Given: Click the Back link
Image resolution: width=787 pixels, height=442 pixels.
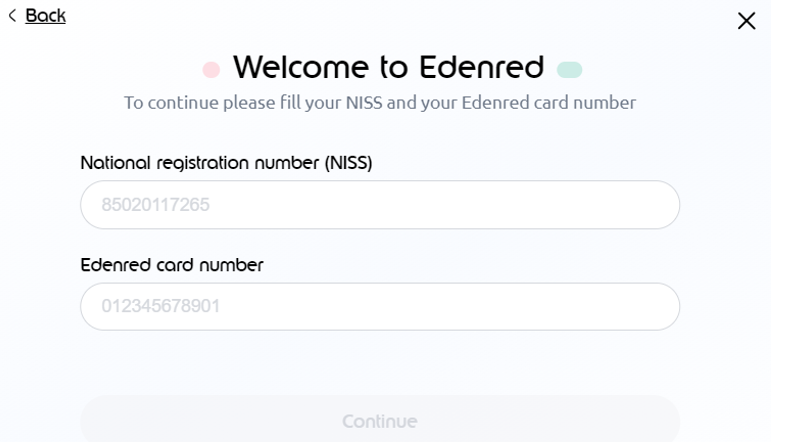Looking at the screenshot, I should (x=45, y=16).
